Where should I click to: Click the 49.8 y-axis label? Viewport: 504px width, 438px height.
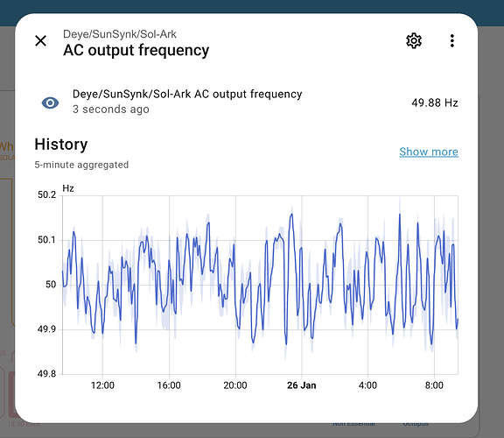pyautogui.click(x=47, y=374)
